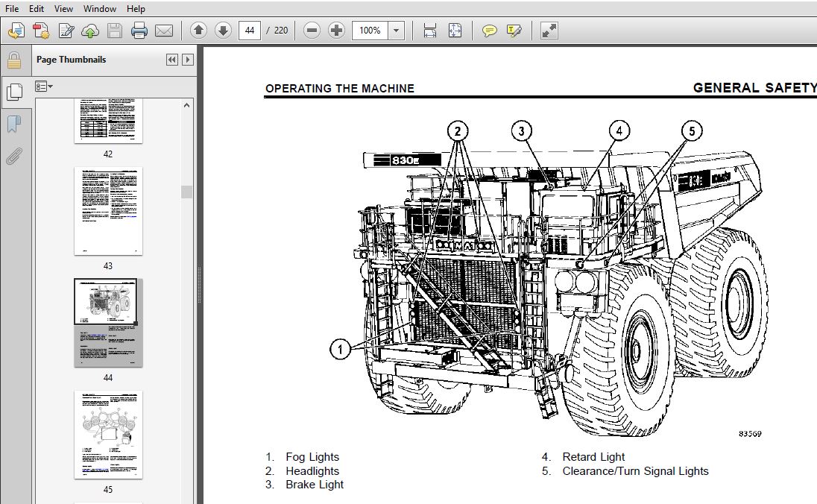Click the figure number 83569
817x504 pixels.
point(750,434)
